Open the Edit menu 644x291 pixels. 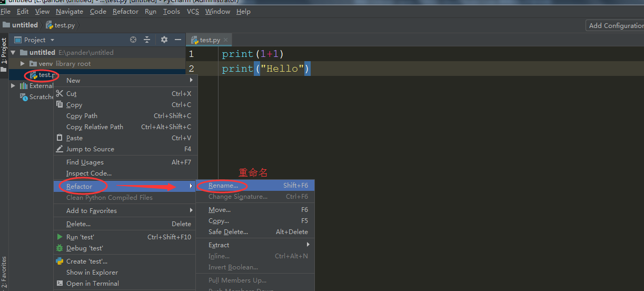tap(23, 11)
